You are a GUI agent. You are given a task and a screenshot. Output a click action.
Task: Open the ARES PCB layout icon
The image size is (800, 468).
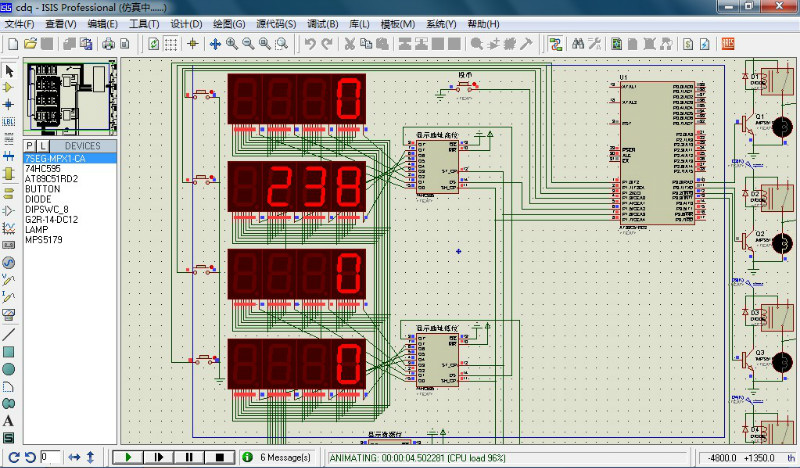click(x=729, y=44)
